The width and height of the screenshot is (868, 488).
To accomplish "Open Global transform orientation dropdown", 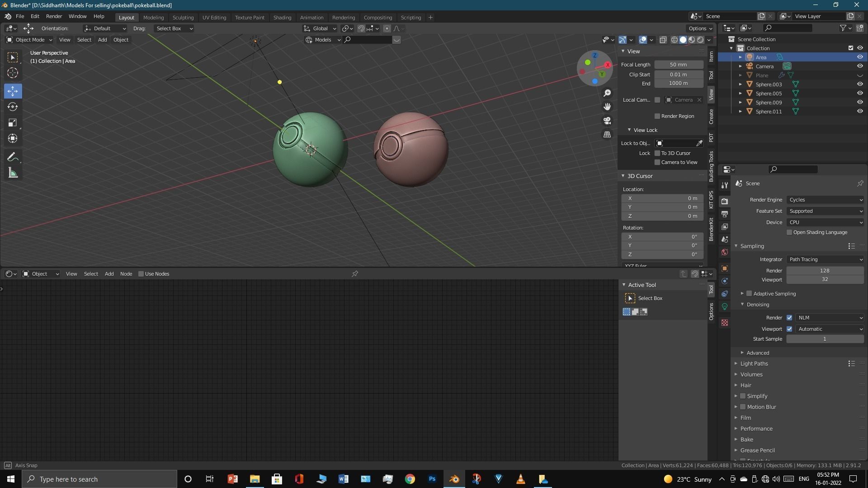I will [x=320, y=28].
